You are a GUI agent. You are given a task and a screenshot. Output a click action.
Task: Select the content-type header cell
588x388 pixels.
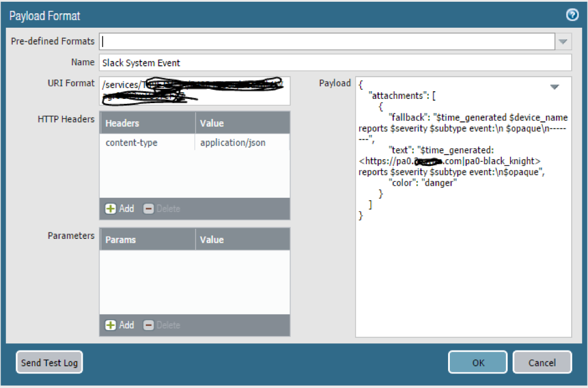[147, 142]
